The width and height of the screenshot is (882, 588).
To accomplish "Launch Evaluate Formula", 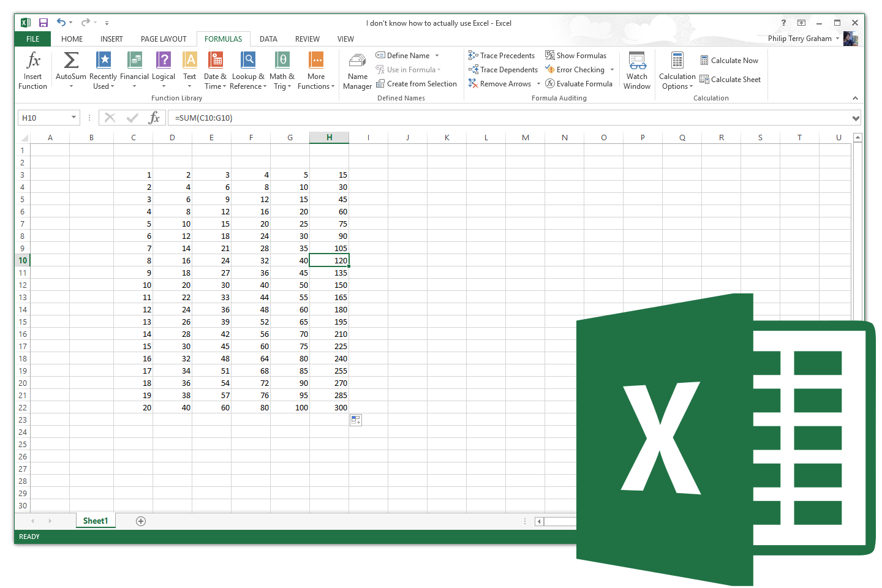I will (579, 83).
